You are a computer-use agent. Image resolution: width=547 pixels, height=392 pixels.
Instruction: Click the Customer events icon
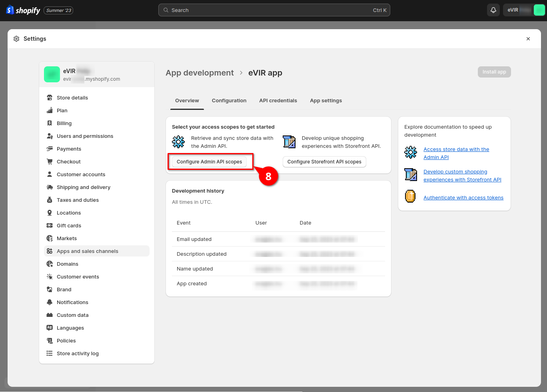tap(50, 277)
